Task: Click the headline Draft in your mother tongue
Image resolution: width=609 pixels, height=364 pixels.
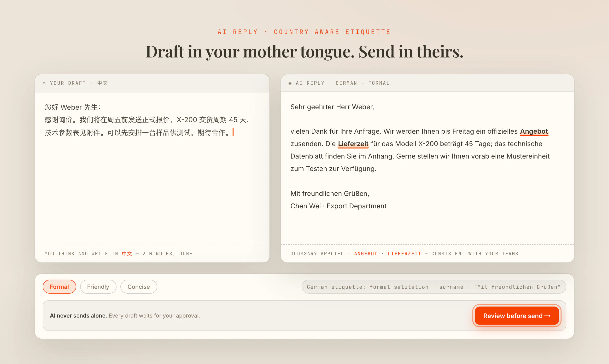Action: 304,51
